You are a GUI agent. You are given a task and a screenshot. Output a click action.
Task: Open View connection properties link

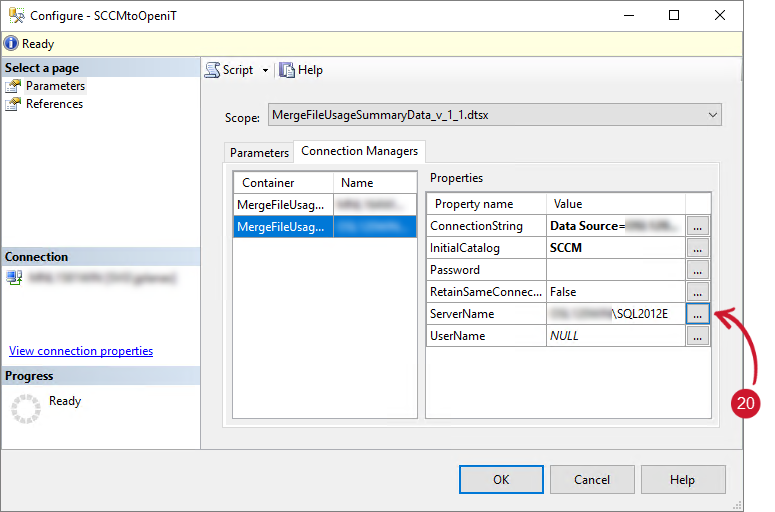point(81,351)
